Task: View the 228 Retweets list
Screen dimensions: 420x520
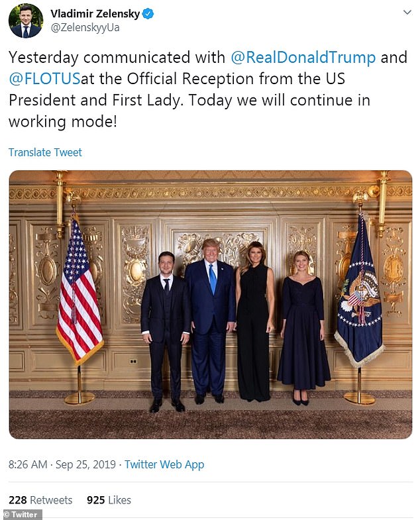Action: 40,500
